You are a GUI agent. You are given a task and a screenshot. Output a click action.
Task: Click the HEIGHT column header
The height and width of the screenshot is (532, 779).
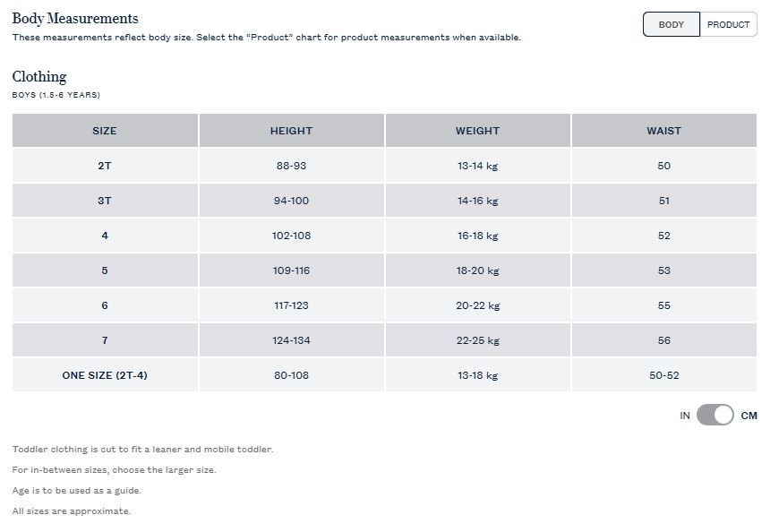291,131
